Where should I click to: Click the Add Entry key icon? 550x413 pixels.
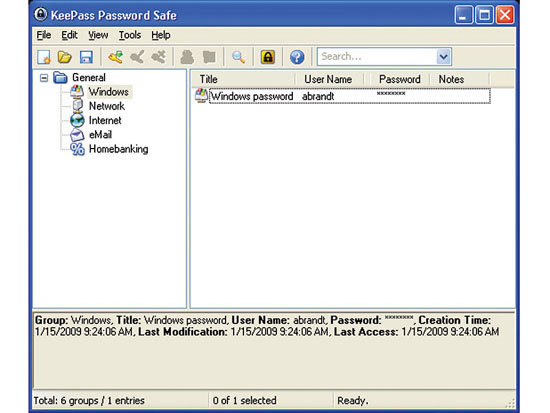(115, 57)
